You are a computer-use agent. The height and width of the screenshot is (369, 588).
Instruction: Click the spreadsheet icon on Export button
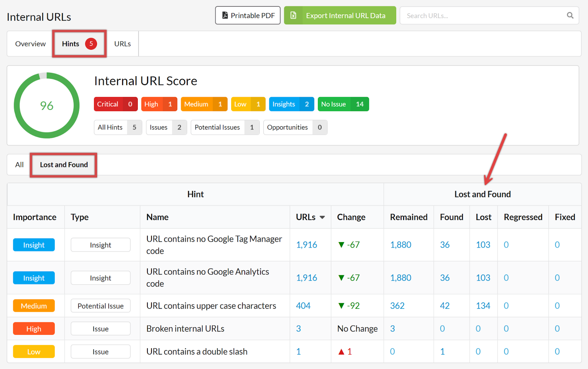[293, 15]
